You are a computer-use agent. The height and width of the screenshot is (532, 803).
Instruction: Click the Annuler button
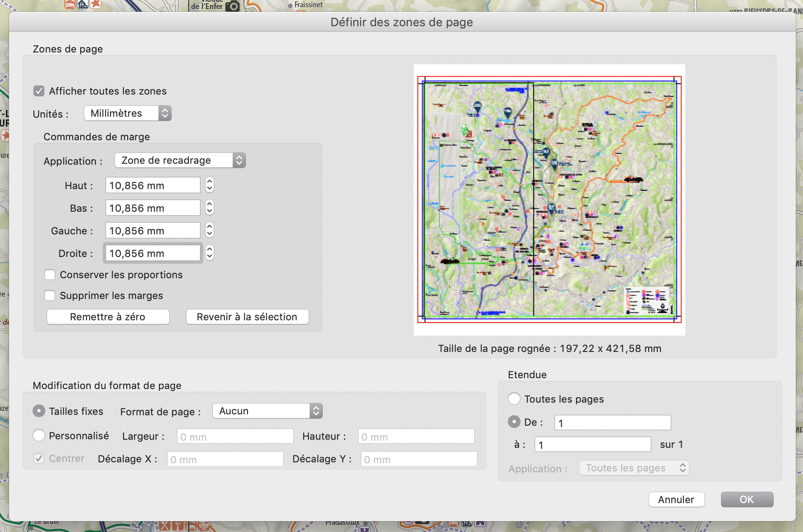coord(676,499)
